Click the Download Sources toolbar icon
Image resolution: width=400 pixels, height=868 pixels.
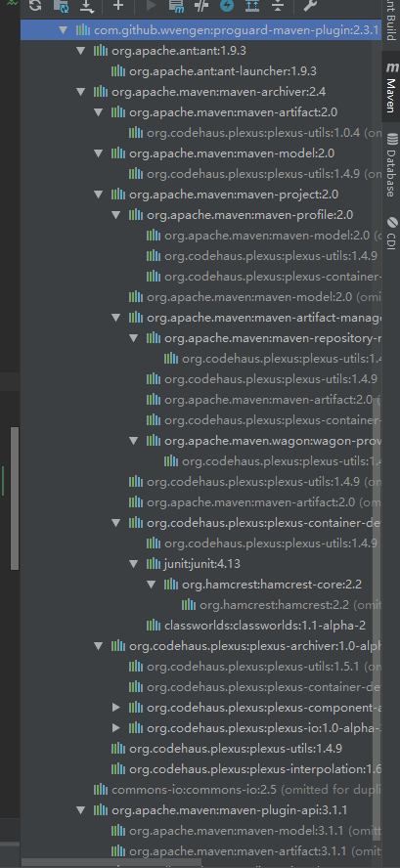[x=87, y=6]
